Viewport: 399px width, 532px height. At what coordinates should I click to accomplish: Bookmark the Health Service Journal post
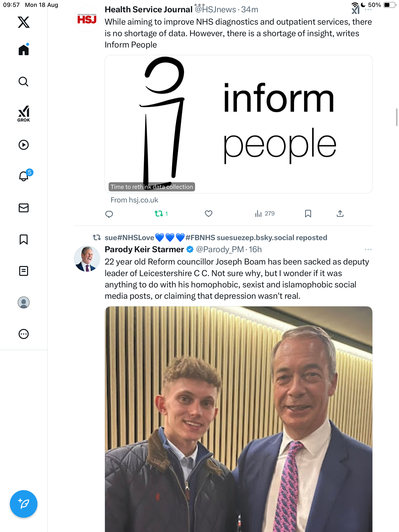pyautogui.click(x=308, y=214)
